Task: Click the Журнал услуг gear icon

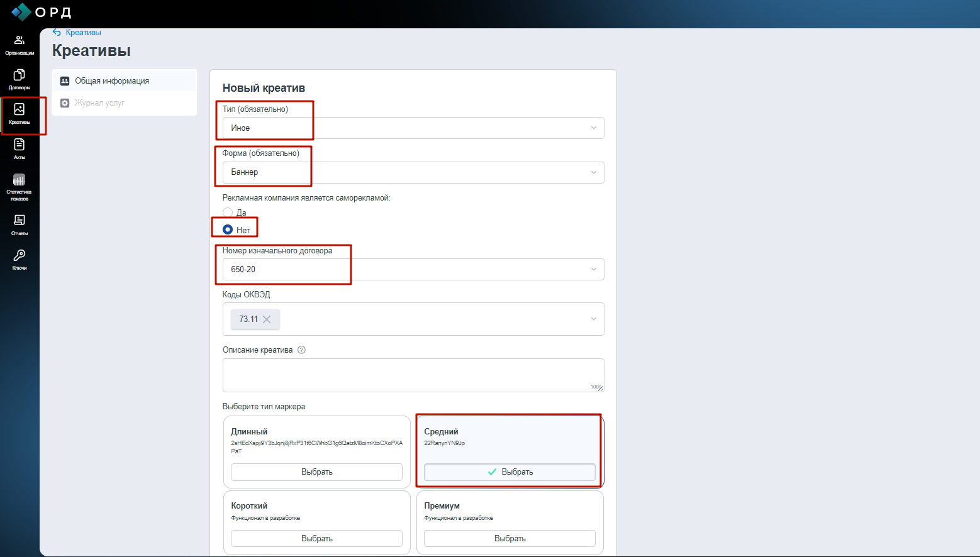Action: tap(65, 103)
